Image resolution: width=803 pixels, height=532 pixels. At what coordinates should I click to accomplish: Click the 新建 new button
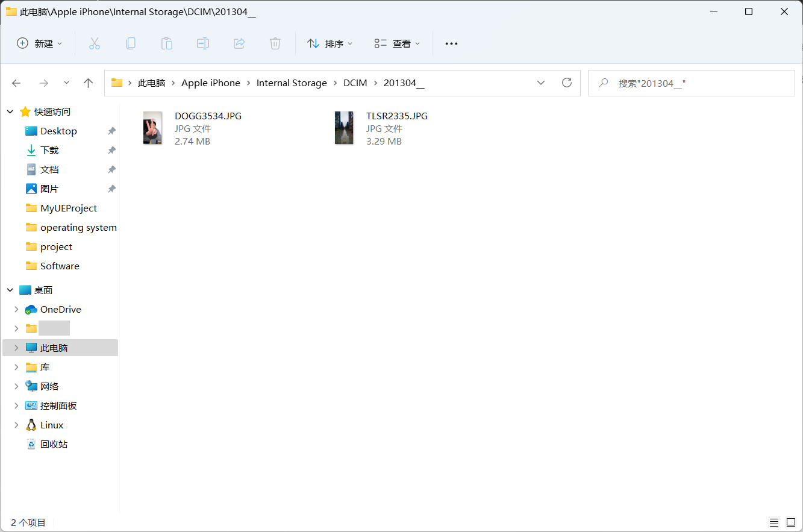coord(40,43)
